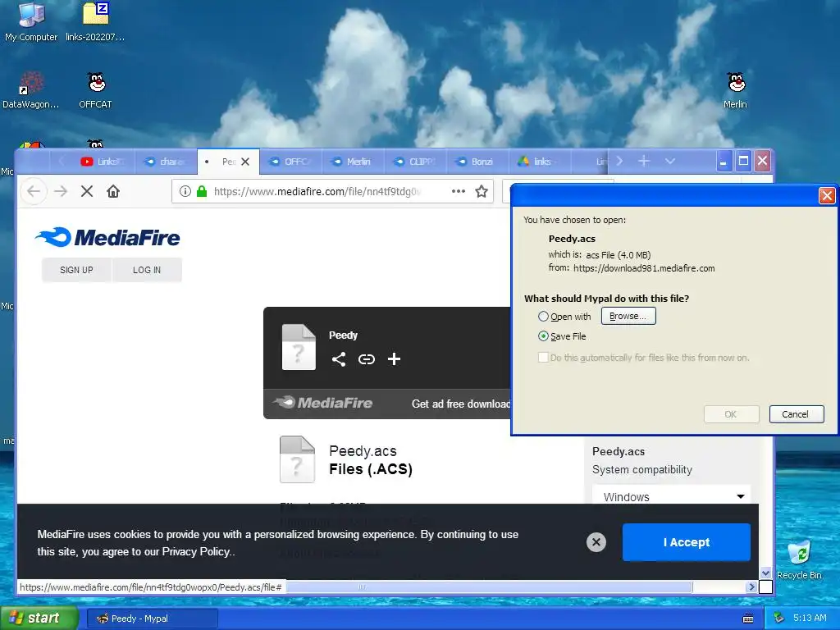
Task: Click keyboard icon in system tray
Action: coord(748,619)
